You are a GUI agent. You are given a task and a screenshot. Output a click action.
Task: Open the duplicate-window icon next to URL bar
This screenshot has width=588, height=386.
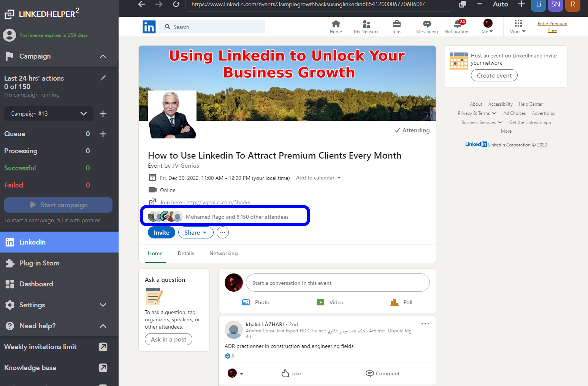tap(463, 4)
